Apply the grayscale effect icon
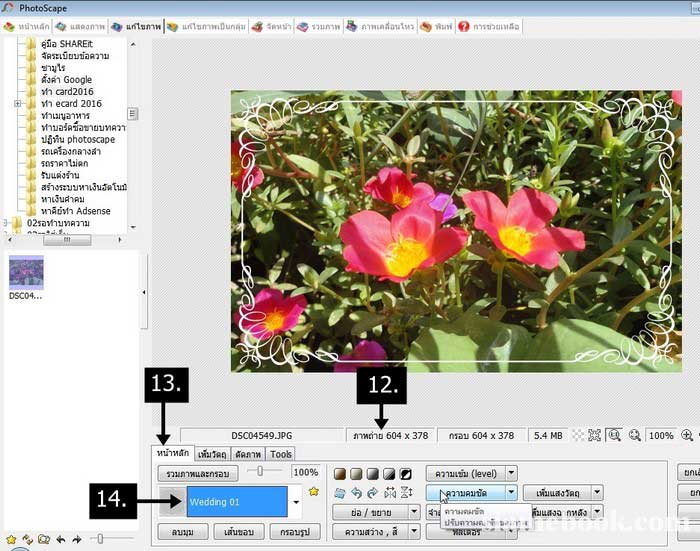700x551 pixels. (373, 474)
